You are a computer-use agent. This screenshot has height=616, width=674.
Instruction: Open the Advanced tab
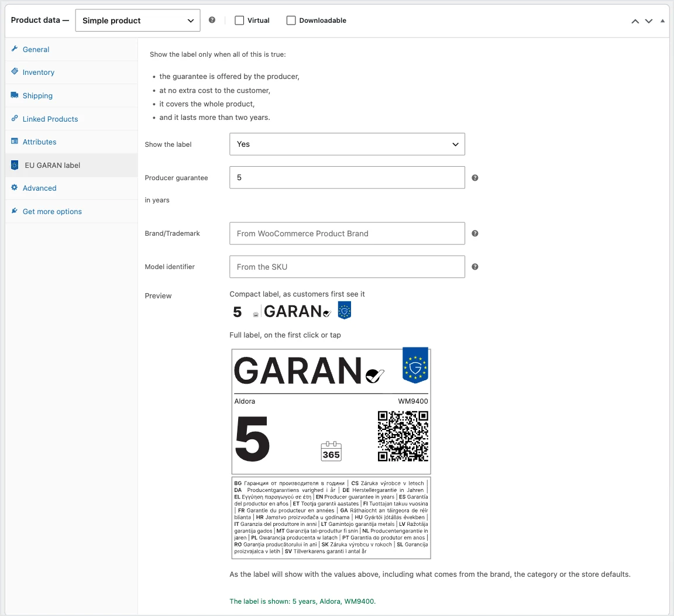[71, 188]
